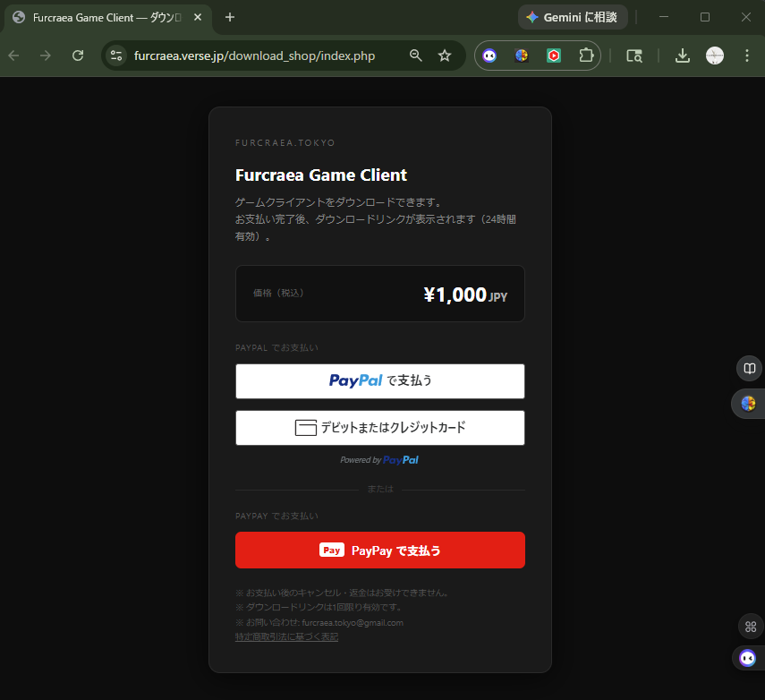Screen dimensions: 765x700
Task: Reload the current page
Action: [x=78, y=55]
